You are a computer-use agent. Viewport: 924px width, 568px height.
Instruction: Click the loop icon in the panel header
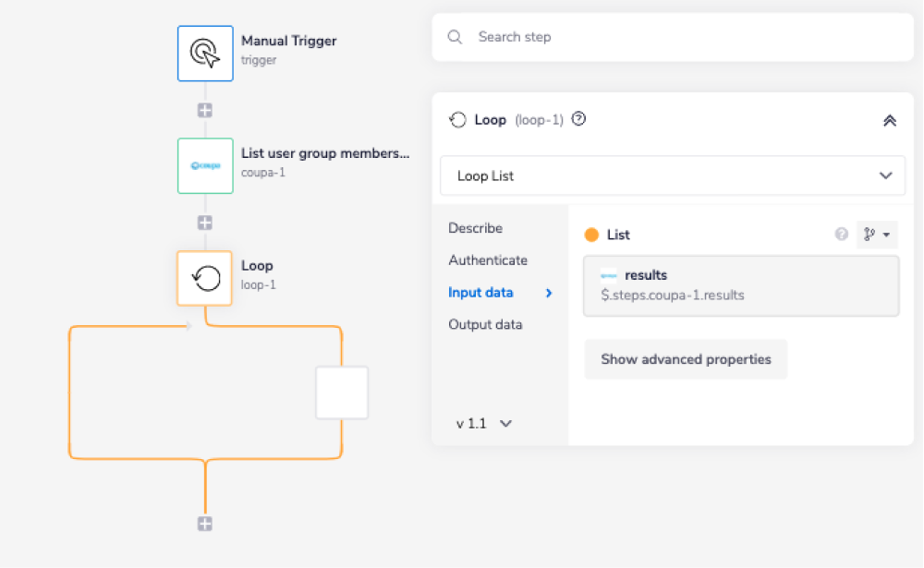coord(457,119)
